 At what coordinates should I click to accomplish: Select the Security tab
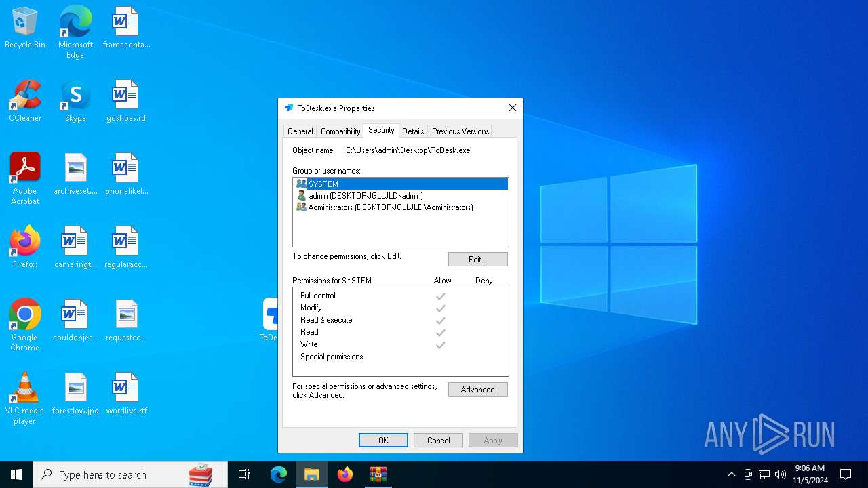(381, 130)
